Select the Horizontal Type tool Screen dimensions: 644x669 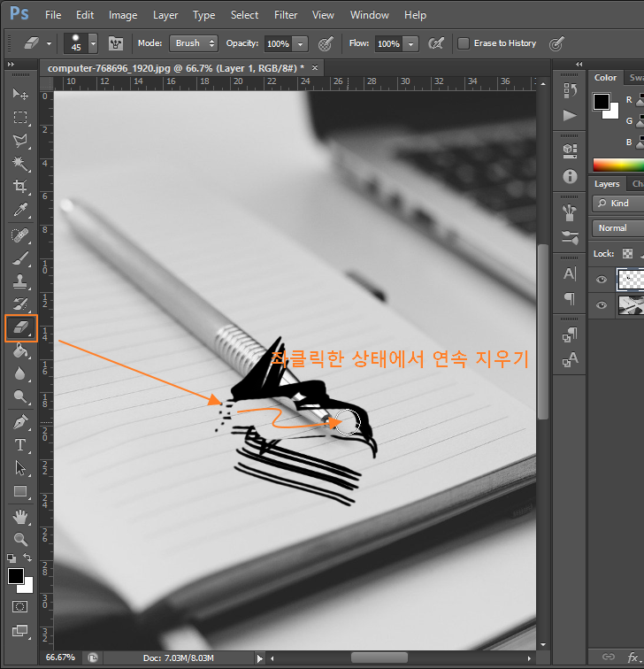20,445
